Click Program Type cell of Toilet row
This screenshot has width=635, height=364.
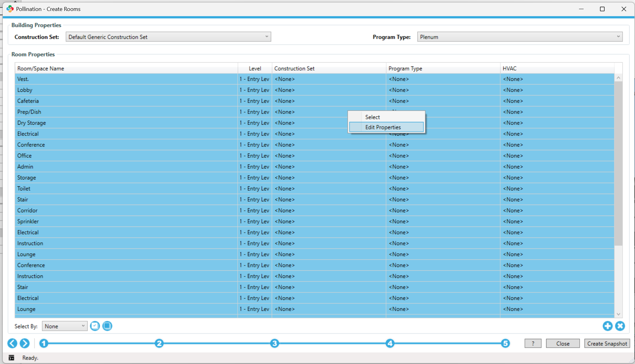click(443, 189)
